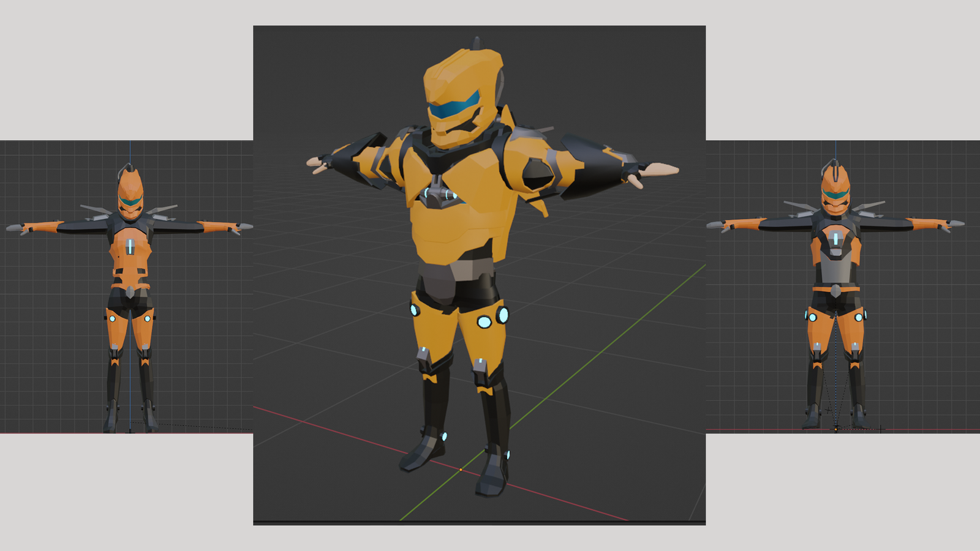Open the left front-view render panel

tap(126, 287)
